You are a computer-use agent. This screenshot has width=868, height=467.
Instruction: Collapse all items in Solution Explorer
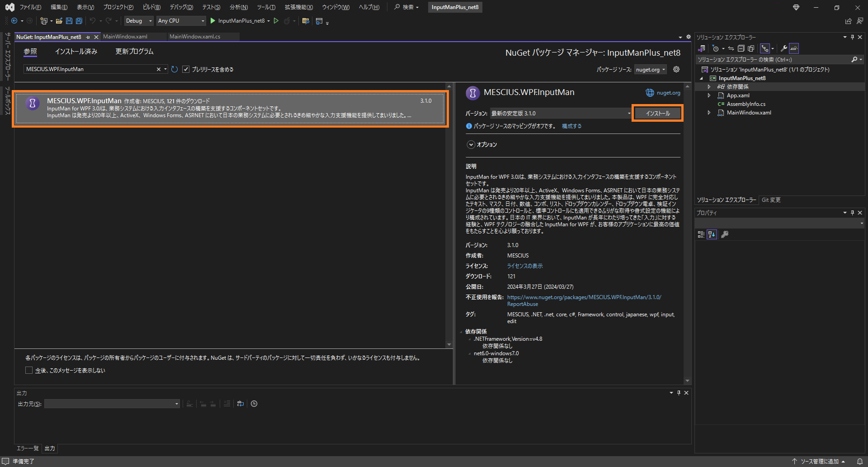741,48
